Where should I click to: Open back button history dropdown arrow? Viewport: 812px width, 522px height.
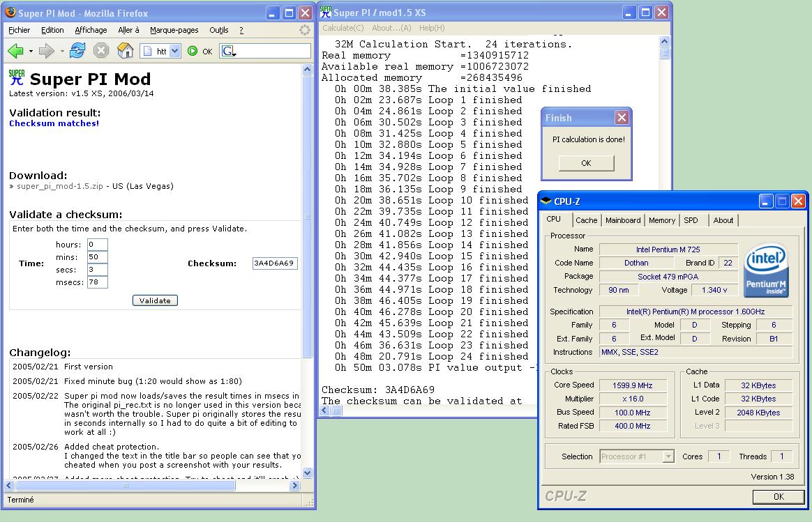click(31, 51)
